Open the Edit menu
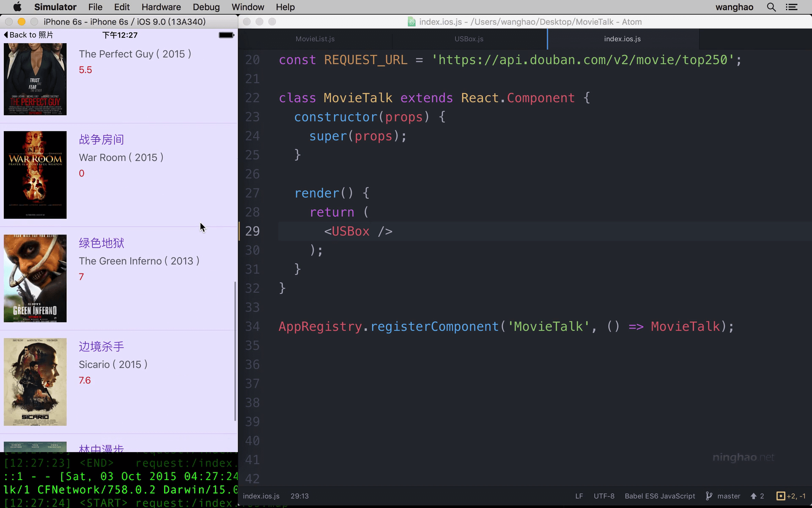Image resolution: width=812 pixels, height=508 pixels. (x=122, y=7)
